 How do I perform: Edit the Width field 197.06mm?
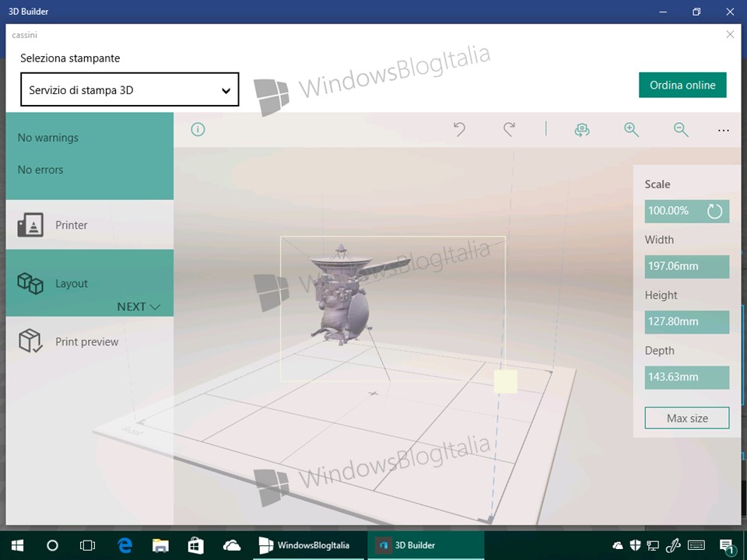click(x=687, y=266)
